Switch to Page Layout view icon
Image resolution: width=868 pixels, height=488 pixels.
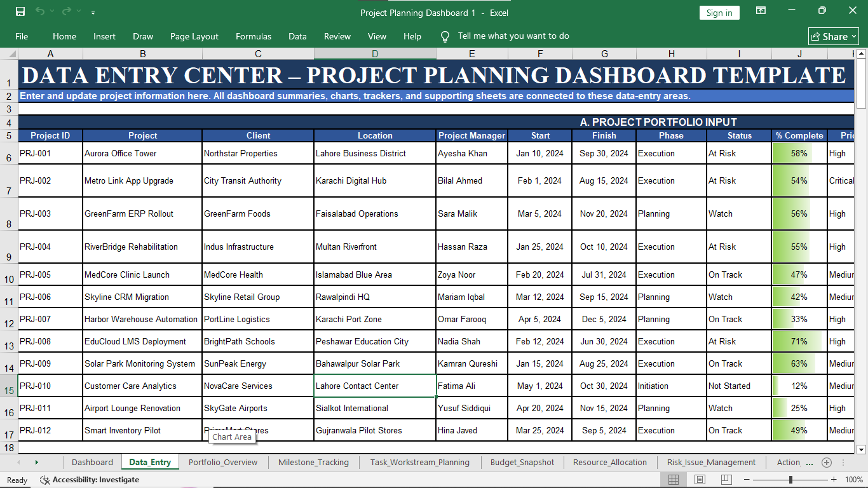700,480
